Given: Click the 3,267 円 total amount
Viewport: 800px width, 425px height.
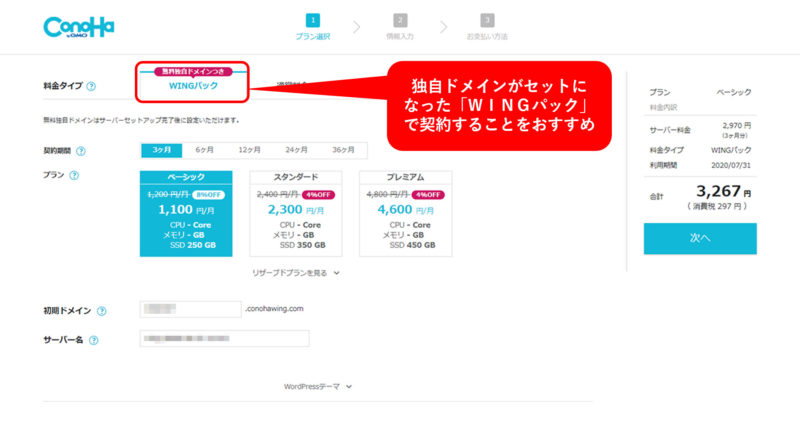Looking at the screenshot, I should coord(723,192).
